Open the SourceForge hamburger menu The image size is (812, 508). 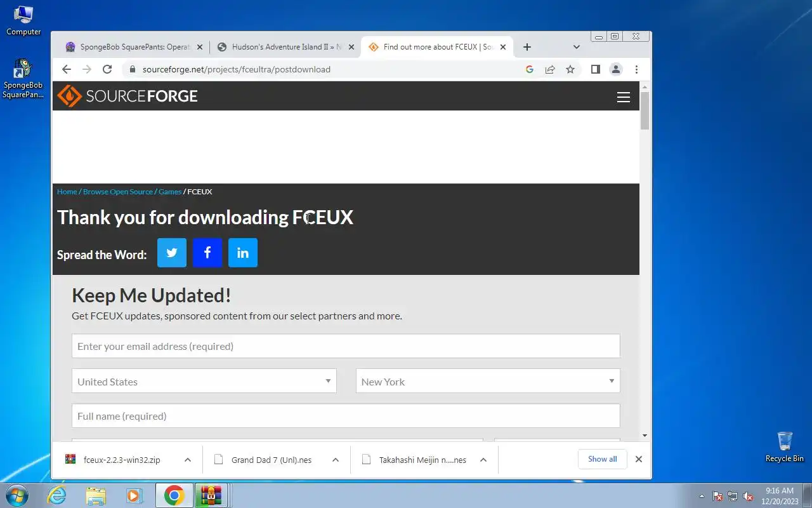coord(623,97)
